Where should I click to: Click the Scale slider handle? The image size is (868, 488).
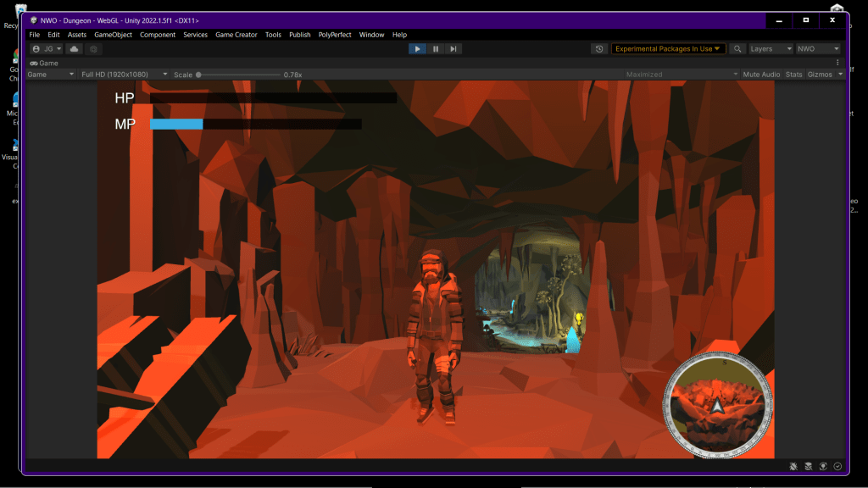(198, 75)
